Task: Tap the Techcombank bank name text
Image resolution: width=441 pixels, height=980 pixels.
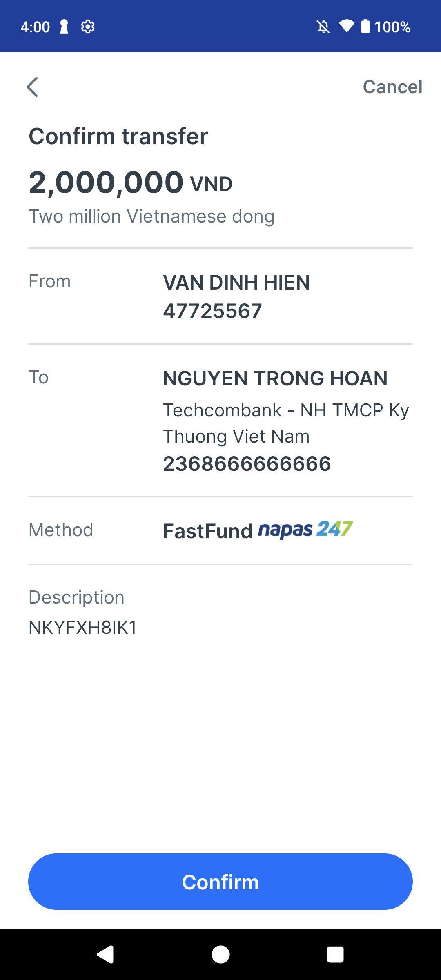Action: coord(286,423)
